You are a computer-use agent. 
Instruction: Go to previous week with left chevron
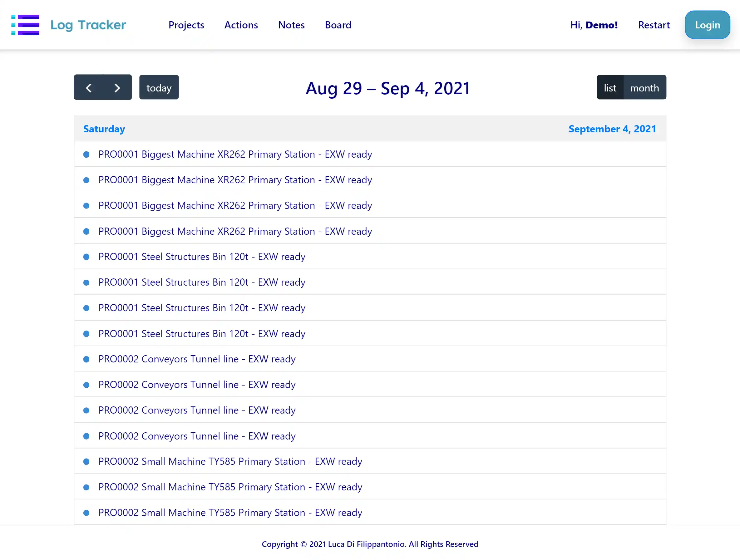89,88
